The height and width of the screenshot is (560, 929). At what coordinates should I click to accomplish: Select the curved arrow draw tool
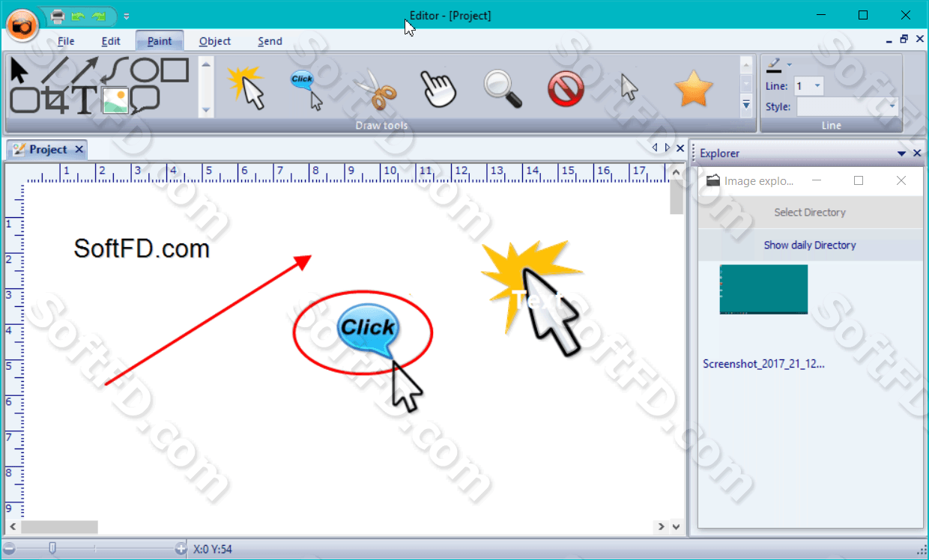click(x=115, y=70)
